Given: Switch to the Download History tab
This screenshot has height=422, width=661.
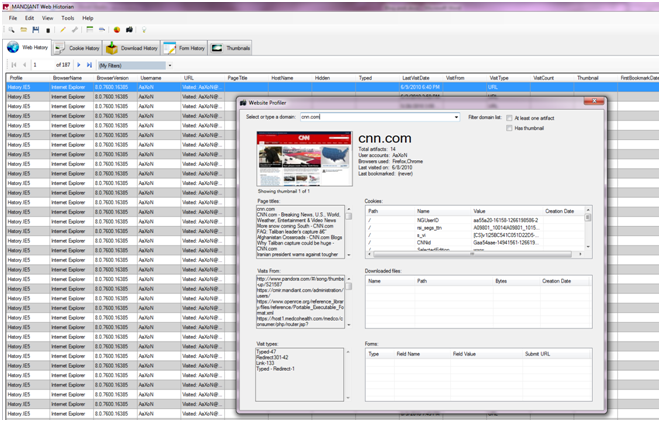Looking at the screenshot, I should [x=132, y=48].
